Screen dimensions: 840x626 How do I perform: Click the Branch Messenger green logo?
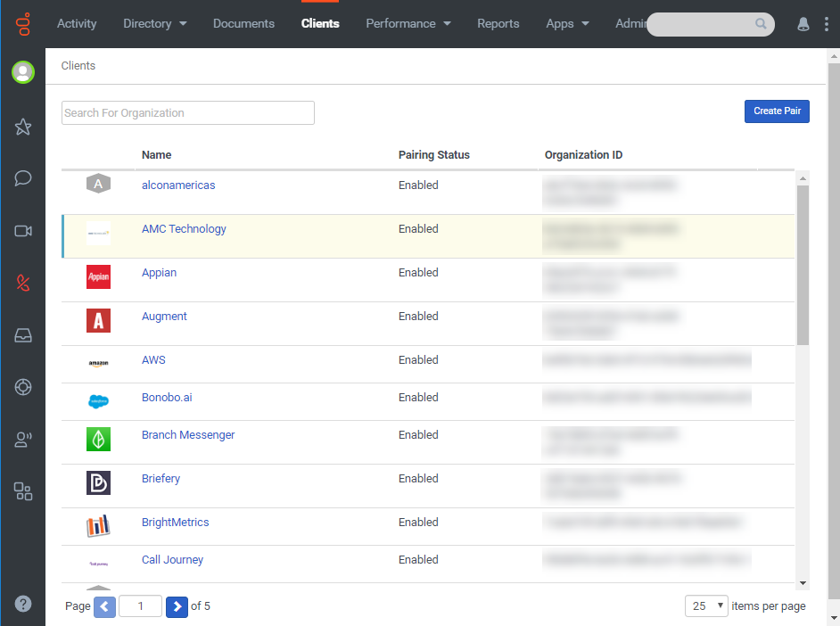tap(99, 439)
